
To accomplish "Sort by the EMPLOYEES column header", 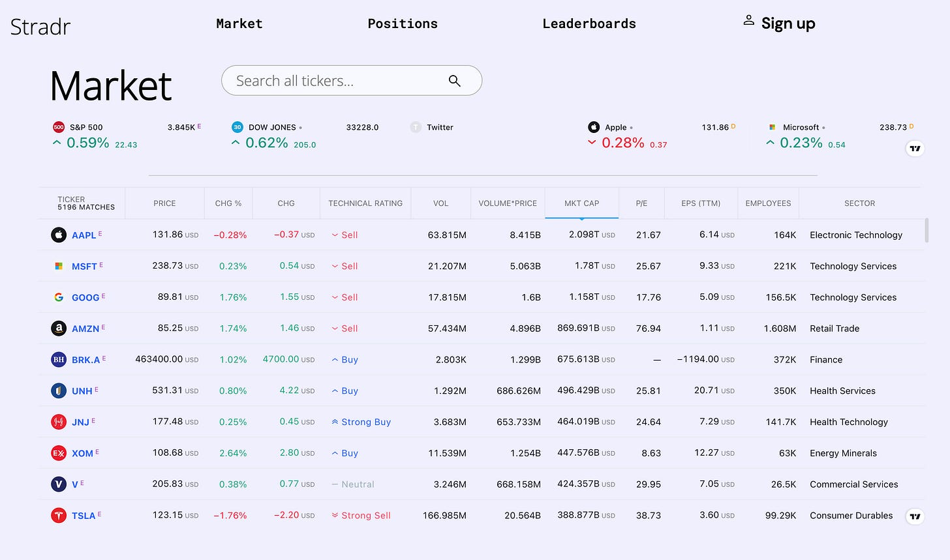I will pos(768,203).
